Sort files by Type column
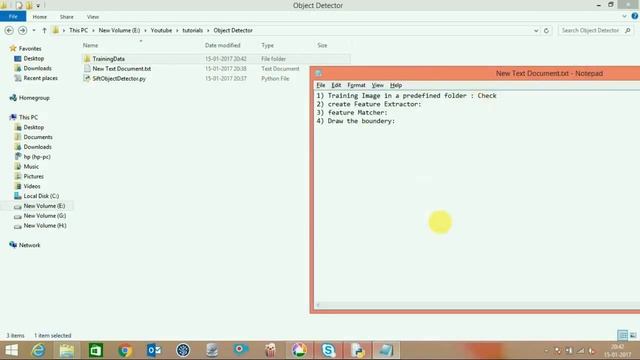Screen dimensions: 640x360 [x=268, y=45]
